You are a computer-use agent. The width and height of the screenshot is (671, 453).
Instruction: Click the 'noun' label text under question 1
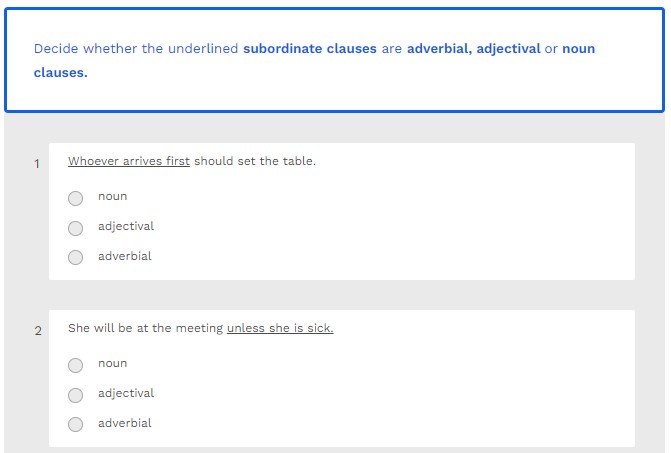[x=112, y=197]
